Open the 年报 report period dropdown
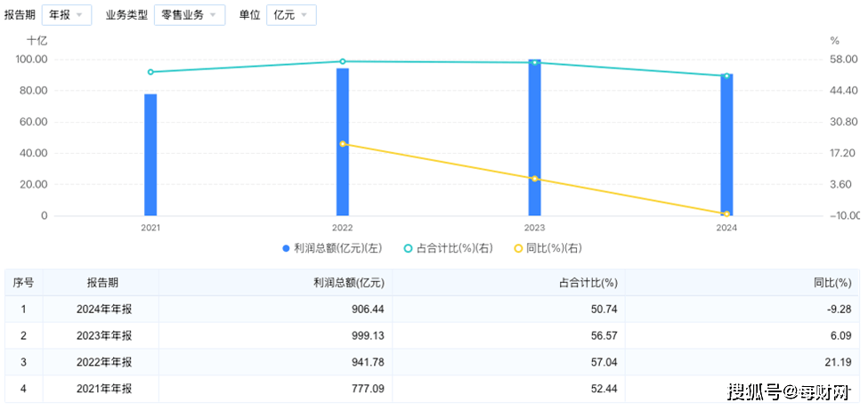 point(67,15)
